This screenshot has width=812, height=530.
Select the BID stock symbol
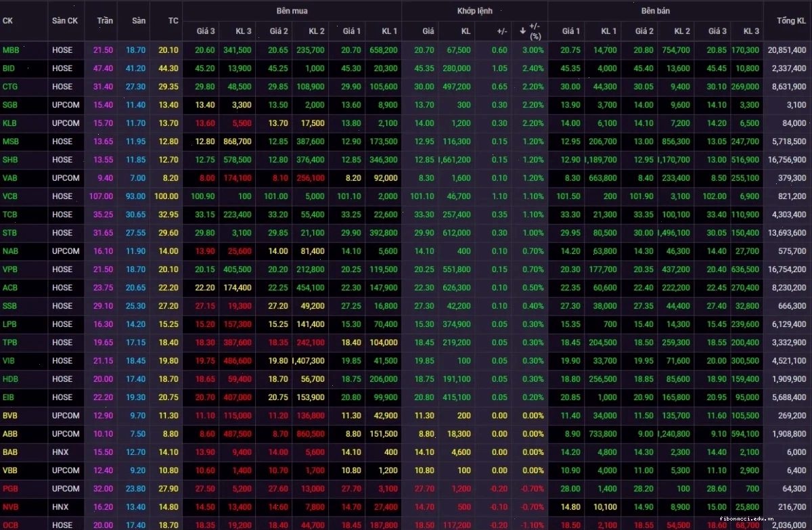point(9,68)
